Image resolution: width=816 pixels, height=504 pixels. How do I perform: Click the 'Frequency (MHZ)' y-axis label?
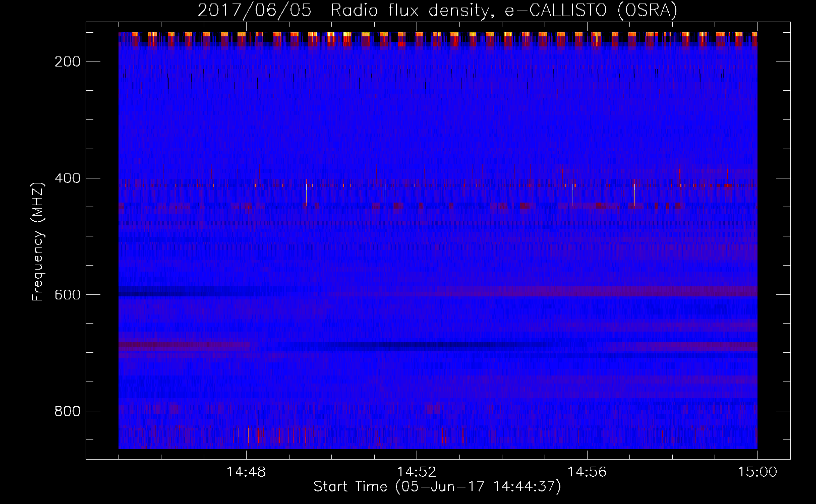tap(38, 241)
